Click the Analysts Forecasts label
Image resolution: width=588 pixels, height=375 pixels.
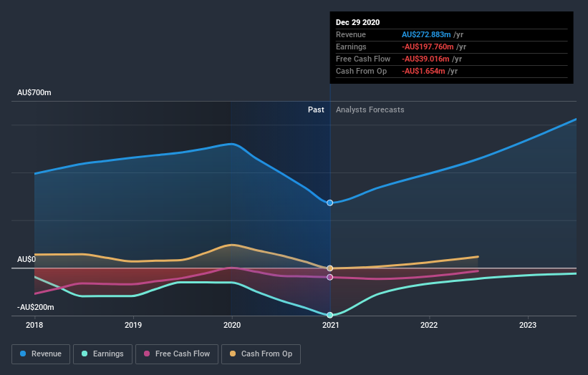(x=370, y=109)
